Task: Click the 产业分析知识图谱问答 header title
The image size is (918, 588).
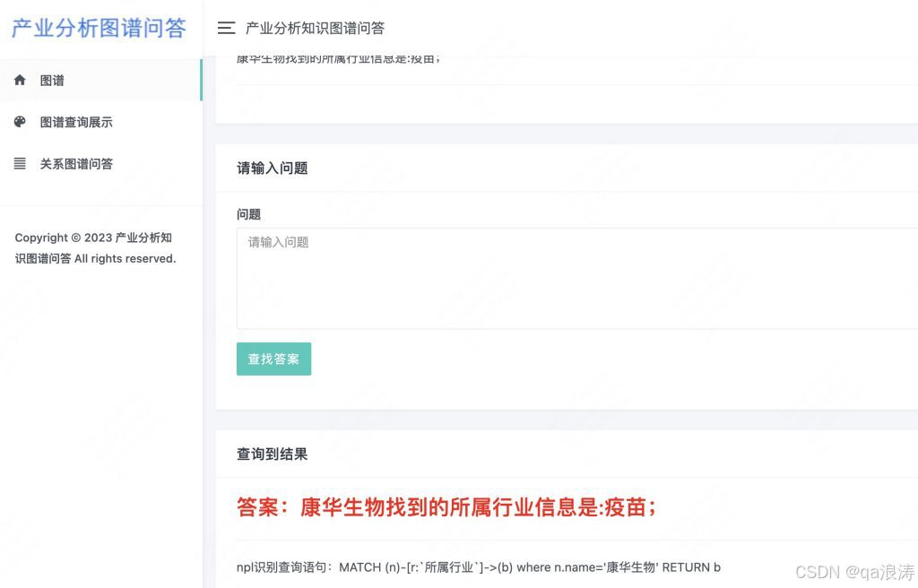Action: 315,28
